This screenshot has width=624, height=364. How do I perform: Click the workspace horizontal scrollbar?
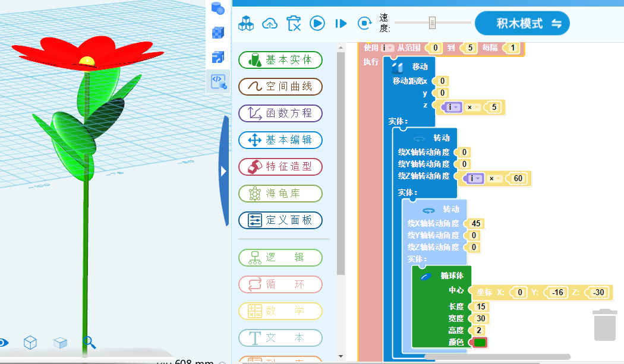497,357
